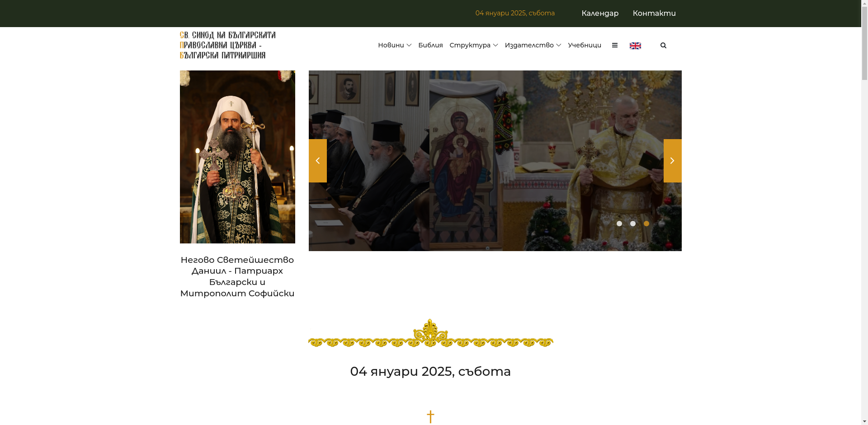This screenshot has height=425, width=868.
Task: Click the gold cross symbol below the date
Action: pyautogui.click(x=430, y=416)
